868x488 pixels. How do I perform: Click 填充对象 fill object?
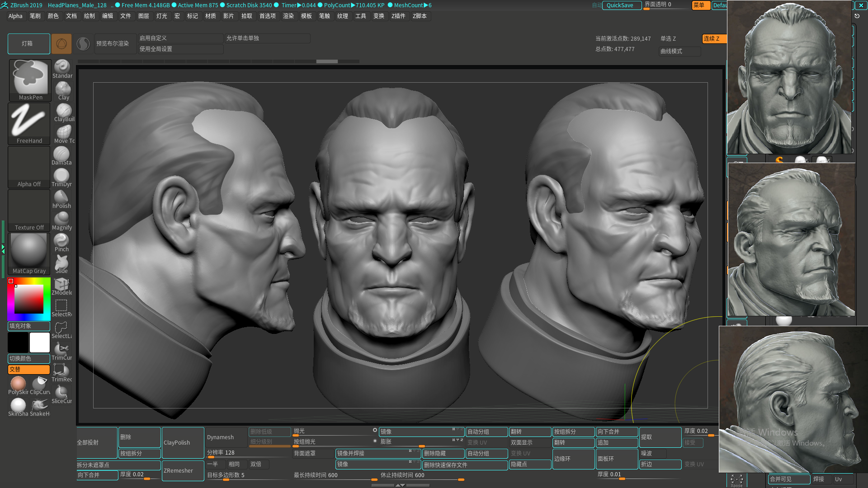point(29,326)
